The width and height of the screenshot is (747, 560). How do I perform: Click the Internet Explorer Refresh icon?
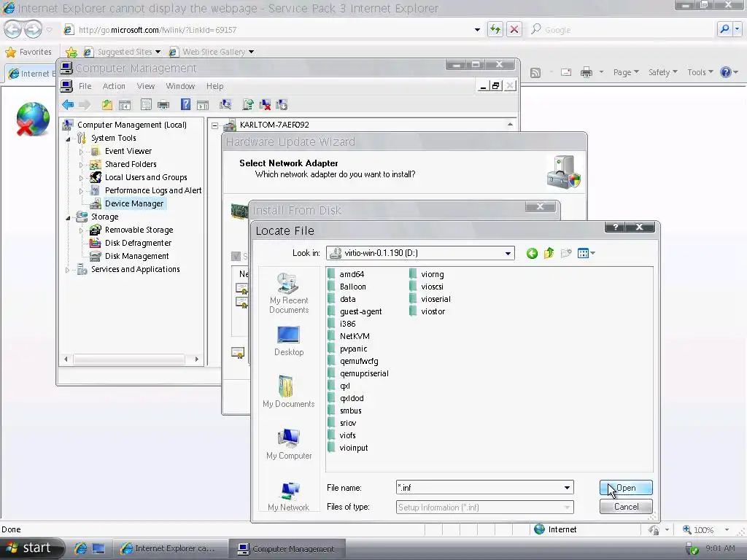pos(495,29)
